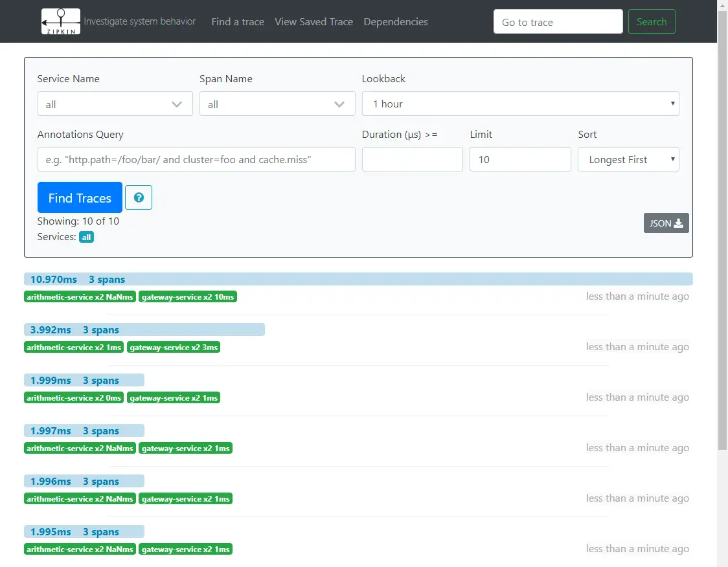
Task: Click gateway-service x2 1ms under 1.995ms
Action: [186, 550]
